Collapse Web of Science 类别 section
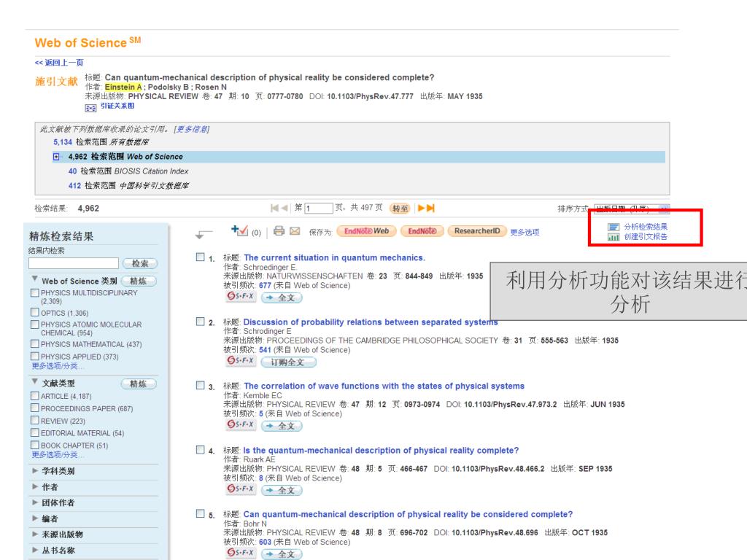 tap(35, 279)
